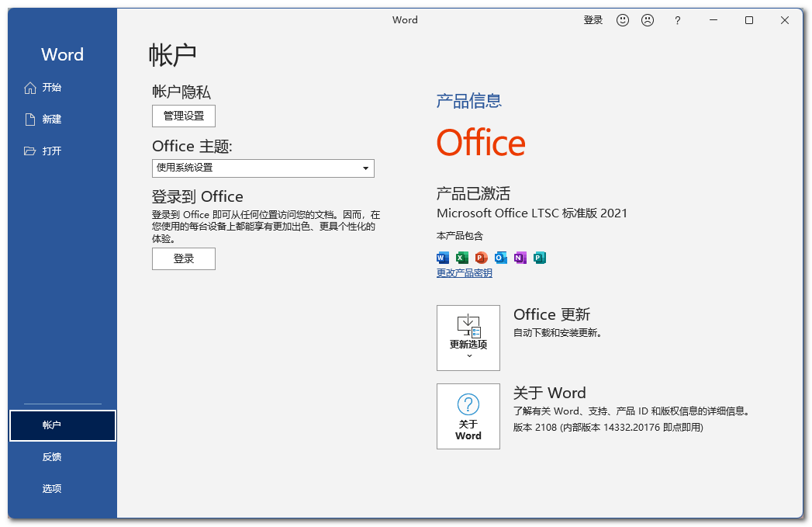Click the text Microsoft Office LTSC 标准版 2021
The height and width of the screenshot is (527, 812).
tap(532, 213)
